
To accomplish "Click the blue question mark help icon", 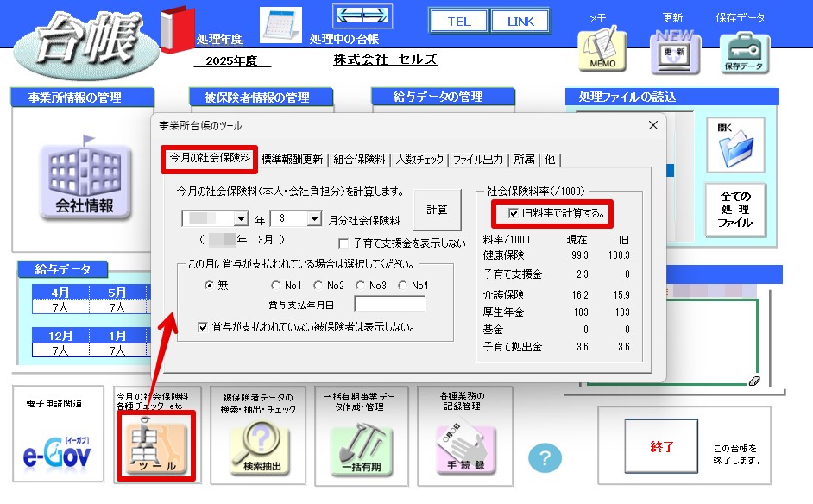I will pos(545,458).
